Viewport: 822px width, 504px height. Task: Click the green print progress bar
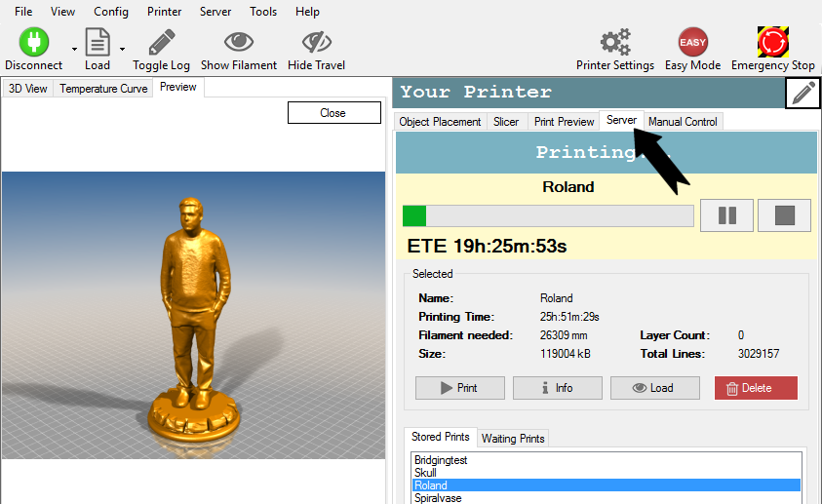pos(547,215)
